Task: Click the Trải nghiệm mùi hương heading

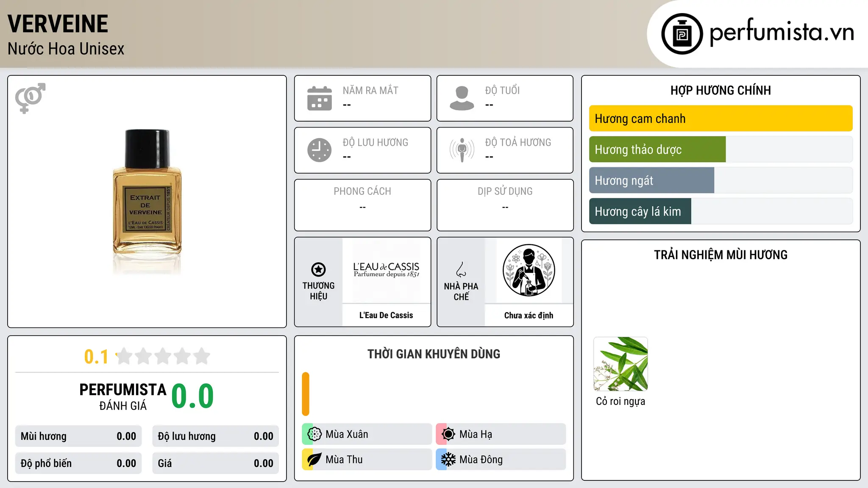Action: (721, 255)
